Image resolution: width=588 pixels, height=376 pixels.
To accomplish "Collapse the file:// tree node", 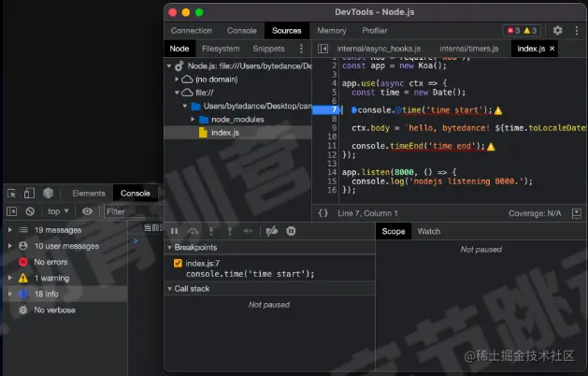I will 177,93.
